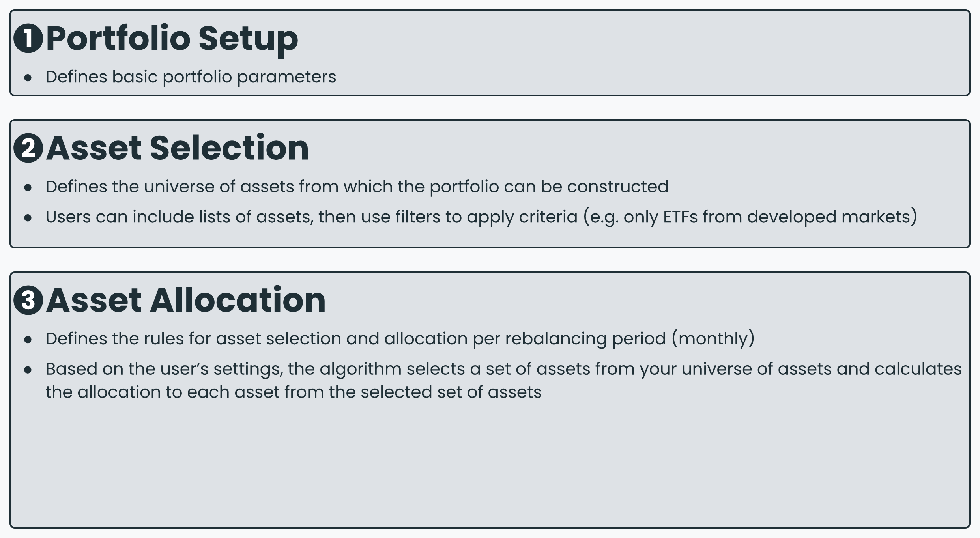Select the Portfolio Setup heading
This screenshot has width=980, height=538.
point(172,39)
